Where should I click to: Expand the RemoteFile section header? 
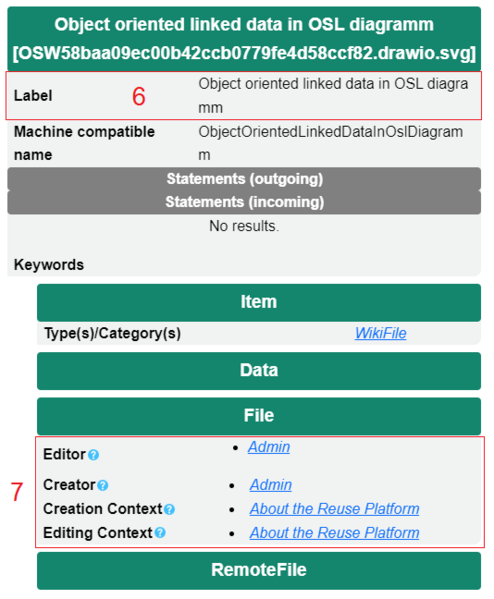click(x=259, y=570)
